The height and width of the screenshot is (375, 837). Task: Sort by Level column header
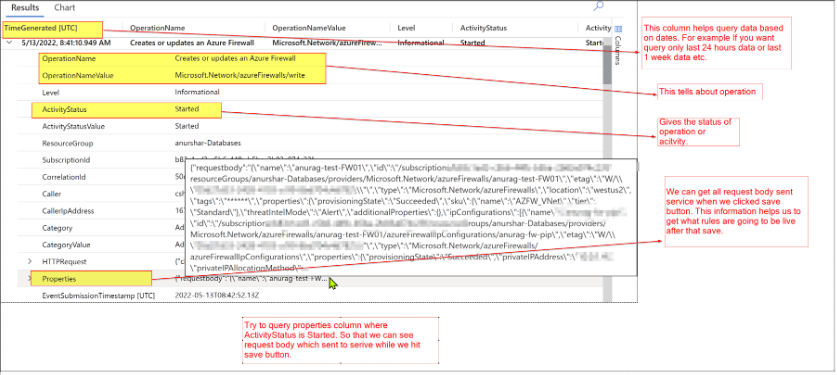coord(406,28)
